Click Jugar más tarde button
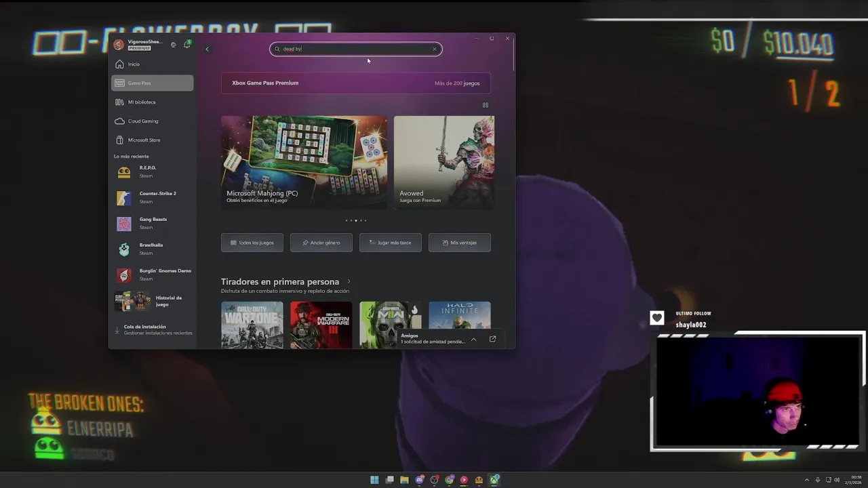Viewport: 868px width, 488px height. [x=391, y=243]
